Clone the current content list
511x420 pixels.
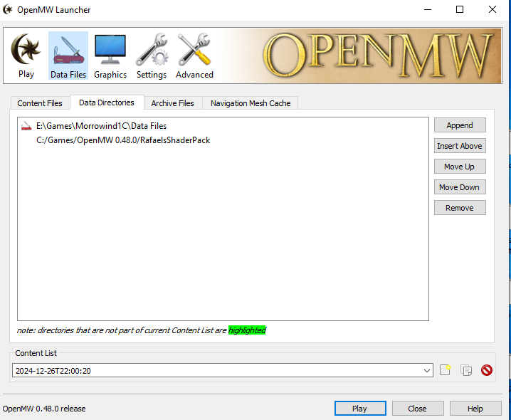[x=466, y=370]
